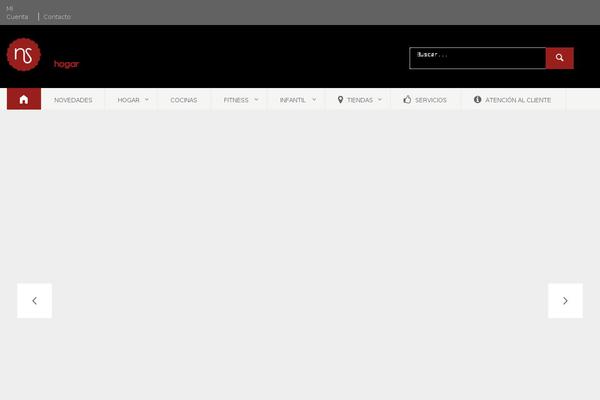Screen dimensions: 600x400
Task: Advance slider with the right arrow
Action: (x=565, y=300)
